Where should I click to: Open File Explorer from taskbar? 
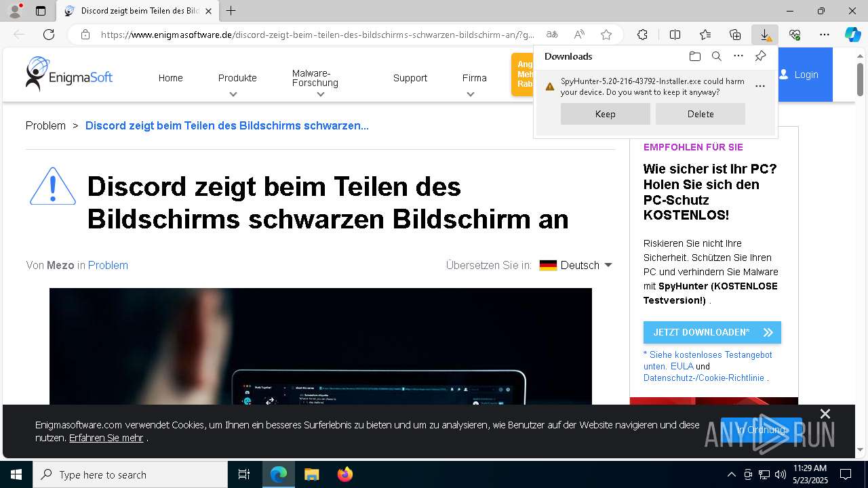(311, 474)
